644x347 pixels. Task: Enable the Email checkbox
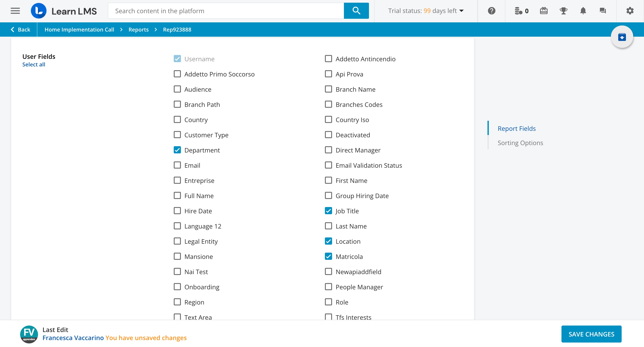[x=177, y=165]
